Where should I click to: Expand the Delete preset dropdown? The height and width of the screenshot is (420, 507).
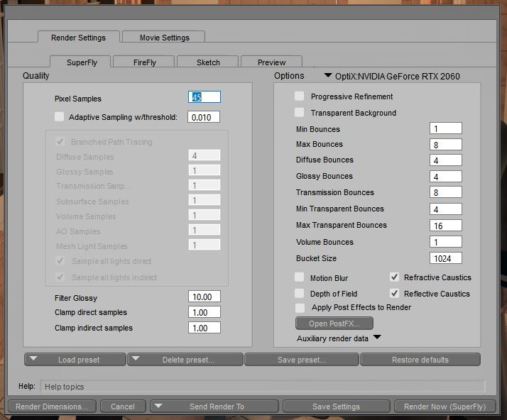[x=136, y=360]
